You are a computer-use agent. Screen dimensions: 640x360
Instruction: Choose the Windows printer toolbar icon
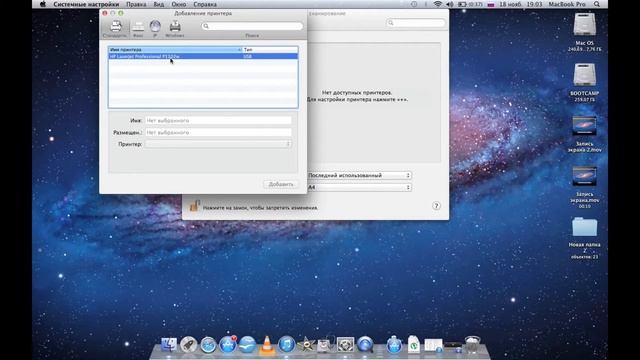[175, 29]
